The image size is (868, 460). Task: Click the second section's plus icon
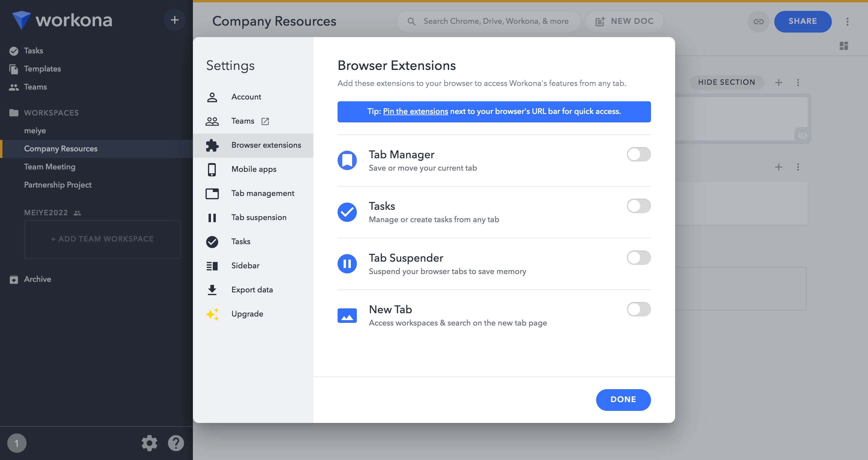click(x=778, y=167)
